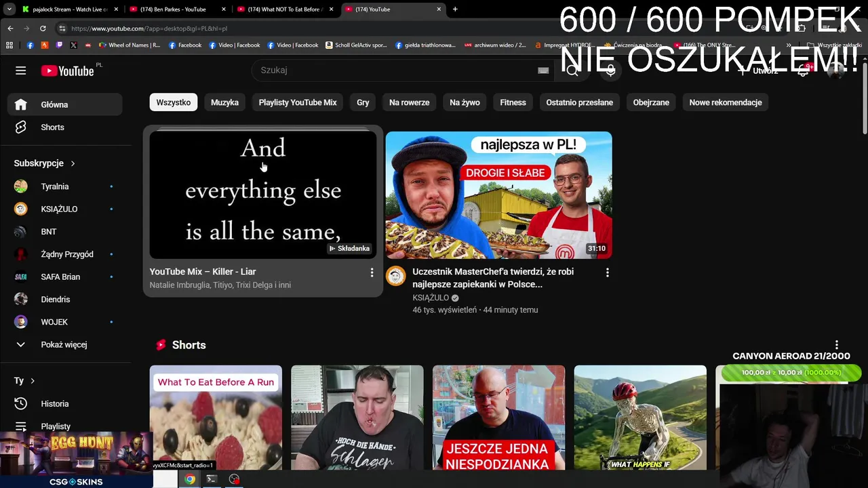Open Tyralnia channel in subscriptions list
This screenshot has height=488, width=868.
pyautogui.click(x=65, y=186)
